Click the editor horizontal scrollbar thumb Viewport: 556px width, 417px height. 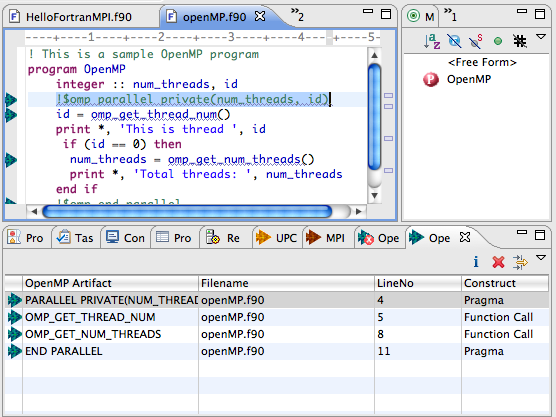(187, 211)
